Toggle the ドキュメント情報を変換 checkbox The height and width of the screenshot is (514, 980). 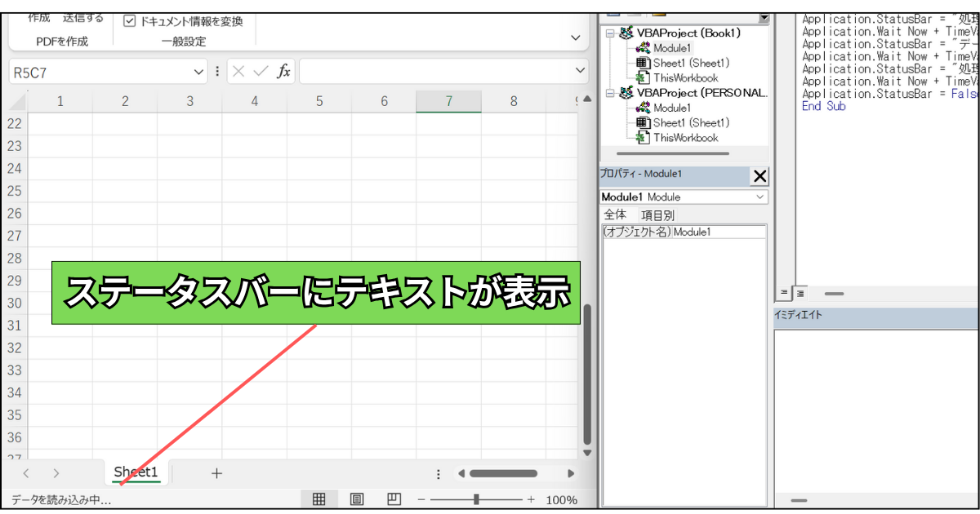(129, 21)
